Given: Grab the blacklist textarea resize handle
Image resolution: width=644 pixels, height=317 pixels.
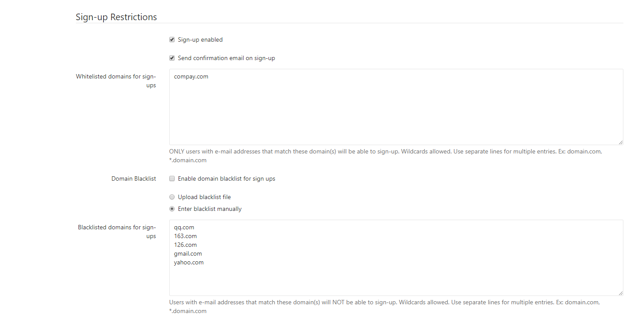Looking at the screenshot, I should [x=621, y=293].
